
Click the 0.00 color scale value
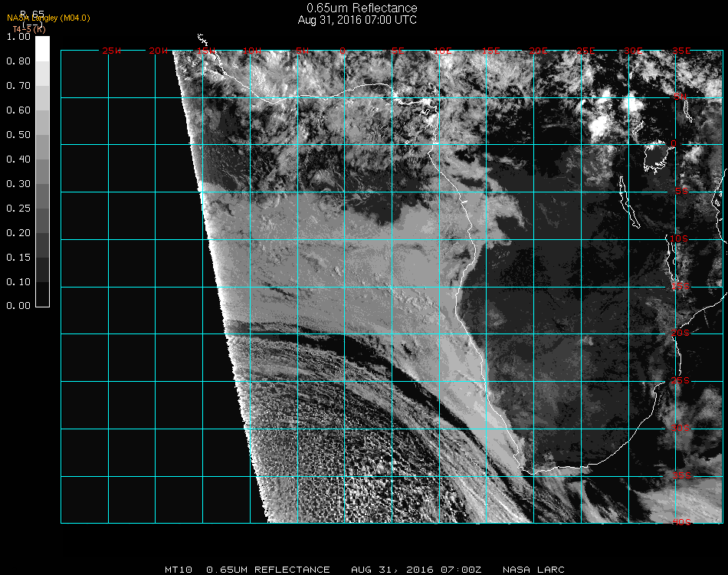click(18, 306)
